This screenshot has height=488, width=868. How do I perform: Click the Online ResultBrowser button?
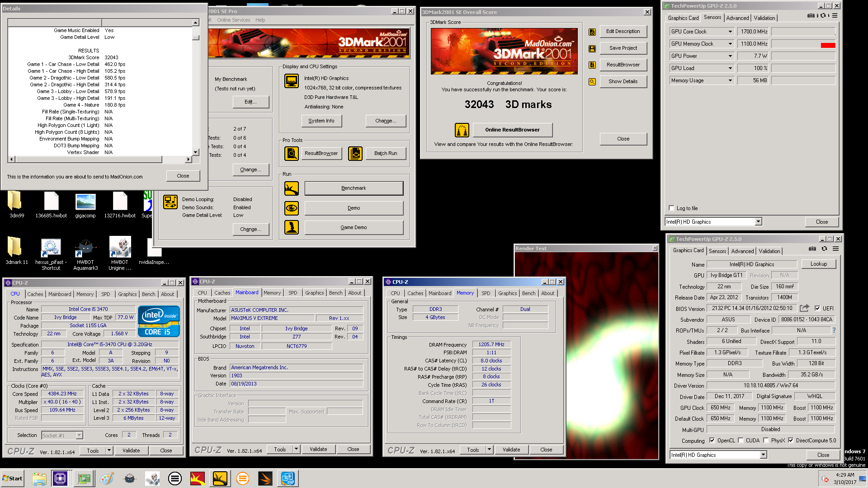[x=512, y=130]
